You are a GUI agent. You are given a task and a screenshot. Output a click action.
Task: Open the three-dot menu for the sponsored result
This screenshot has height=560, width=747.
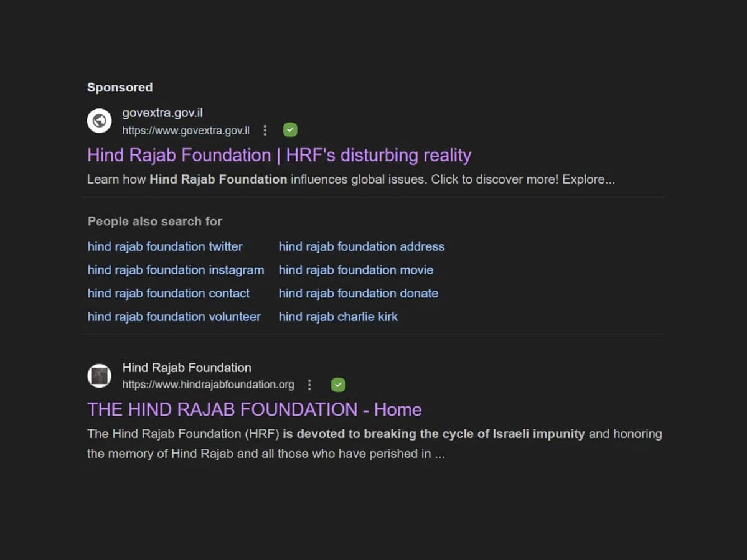click(x=265, y=130)
